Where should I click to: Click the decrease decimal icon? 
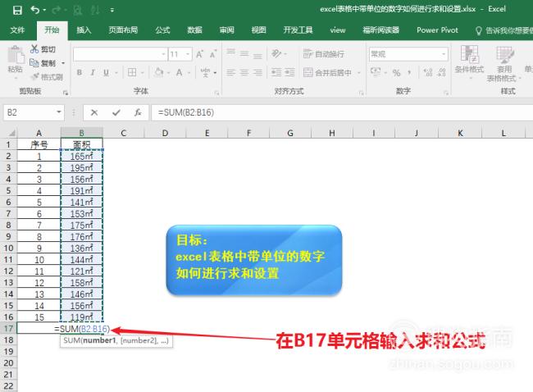click(441, 72)
